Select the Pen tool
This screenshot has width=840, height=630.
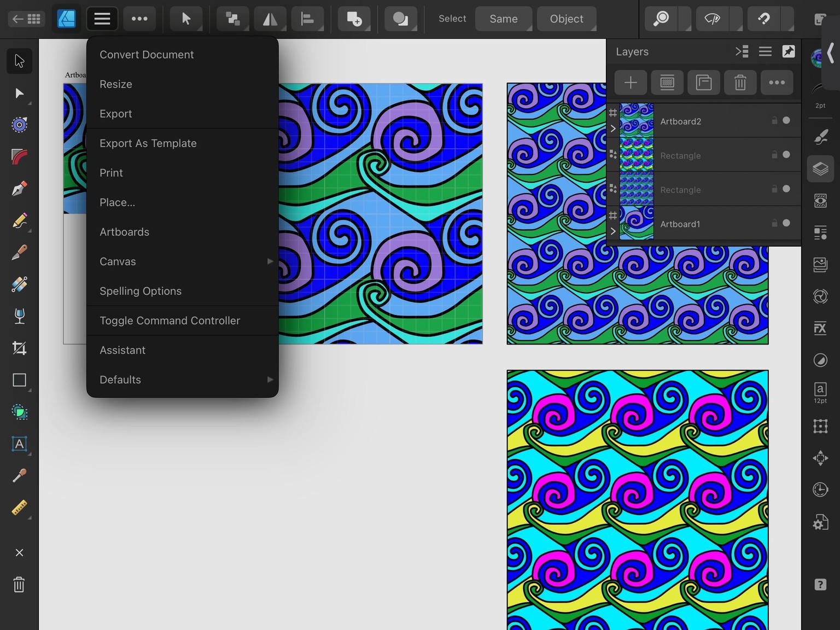[19, 189]
